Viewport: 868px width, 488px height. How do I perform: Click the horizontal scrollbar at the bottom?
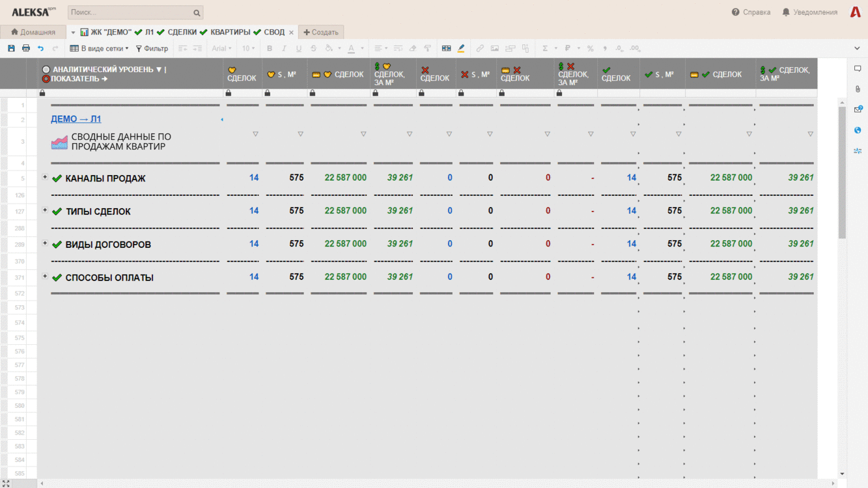pos(437,483)
